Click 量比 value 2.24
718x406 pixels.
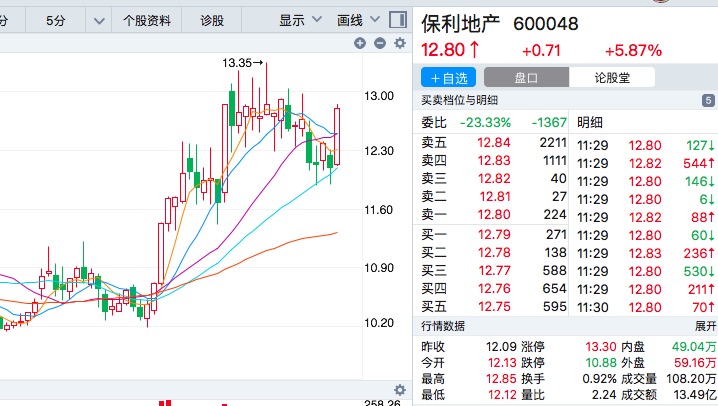604,395
